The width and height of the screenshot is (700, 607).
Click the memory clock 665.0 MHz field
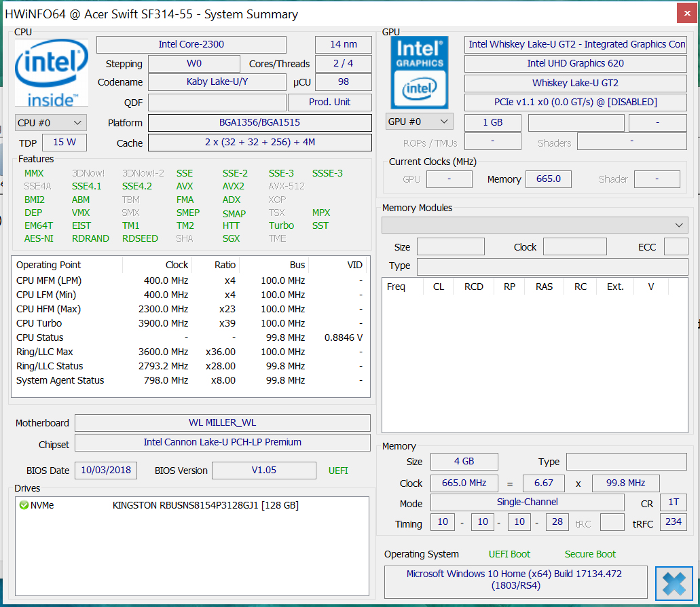(464, 483)
